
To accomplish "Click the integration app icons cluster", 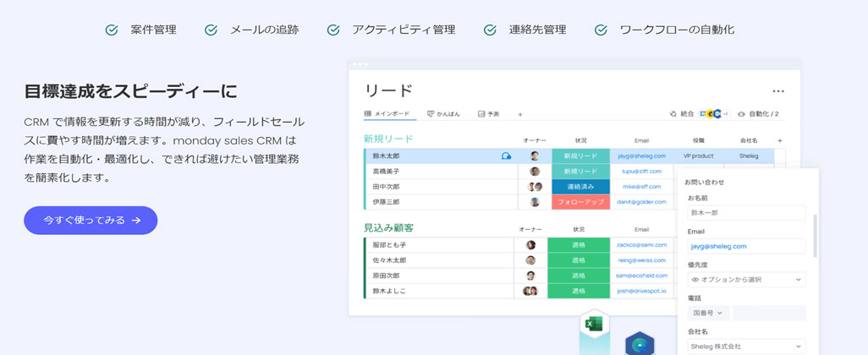I will click(715, 114).
